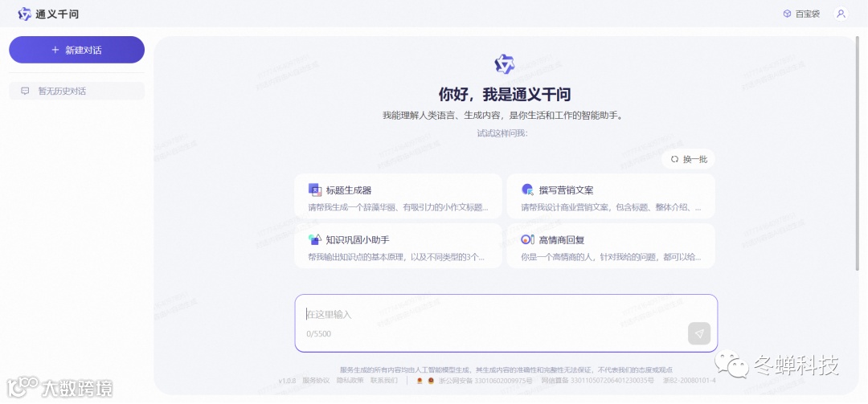Click the 请帮我生成一个辞藻华丽 description text

(399, 207)
